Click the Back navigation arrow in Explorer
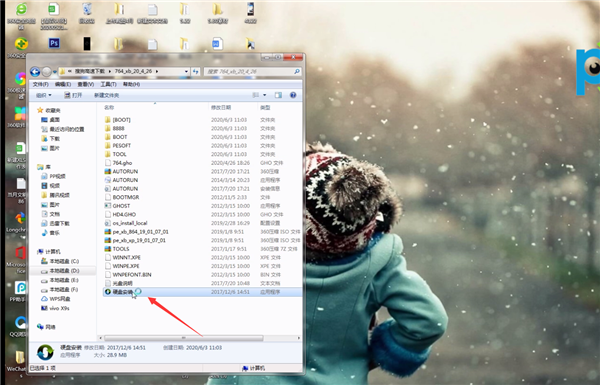The height and width of the screenshot is (385, 600). click(35, 72)
